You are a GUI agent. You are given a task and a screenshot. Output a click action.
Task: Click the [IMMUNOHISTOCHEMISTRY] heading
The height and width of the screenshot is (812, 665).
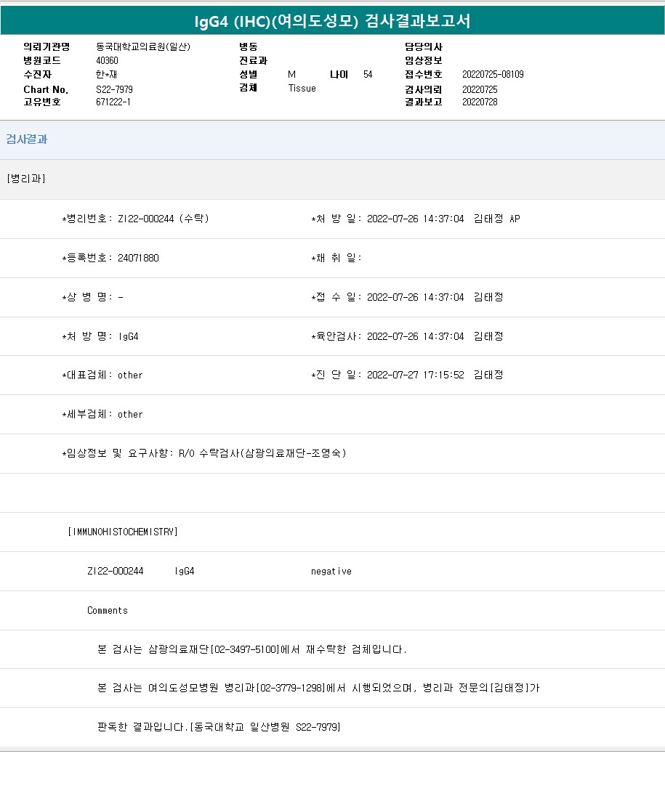coord(123,532)
